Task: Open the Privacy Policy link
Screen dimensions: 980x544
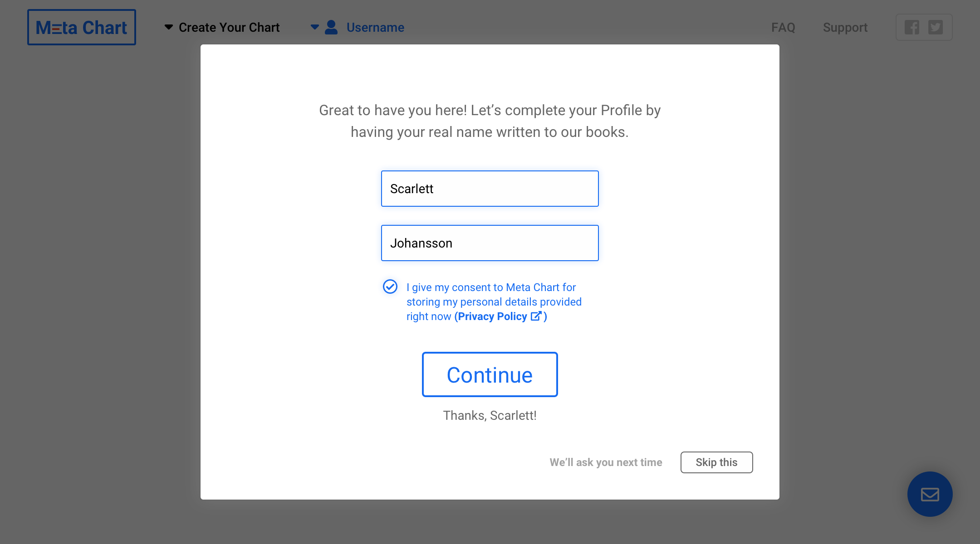Action: pyautogui.click(x=492, y=316)
